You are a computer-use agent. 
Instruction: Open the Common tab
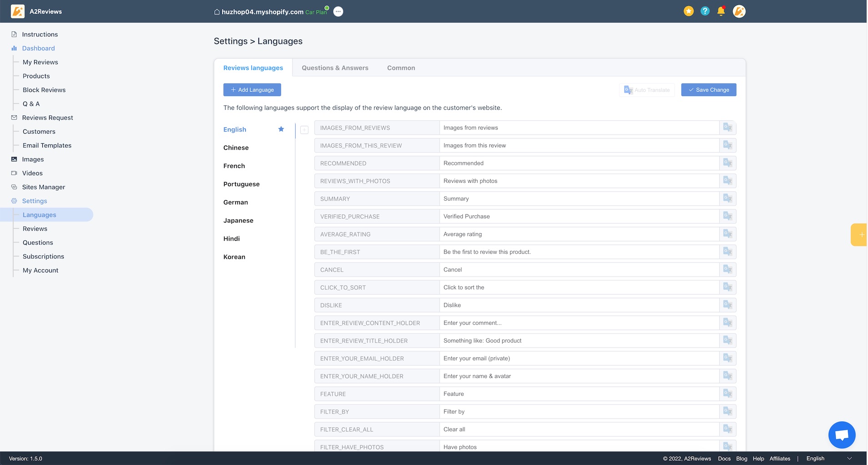pos(401,67)
